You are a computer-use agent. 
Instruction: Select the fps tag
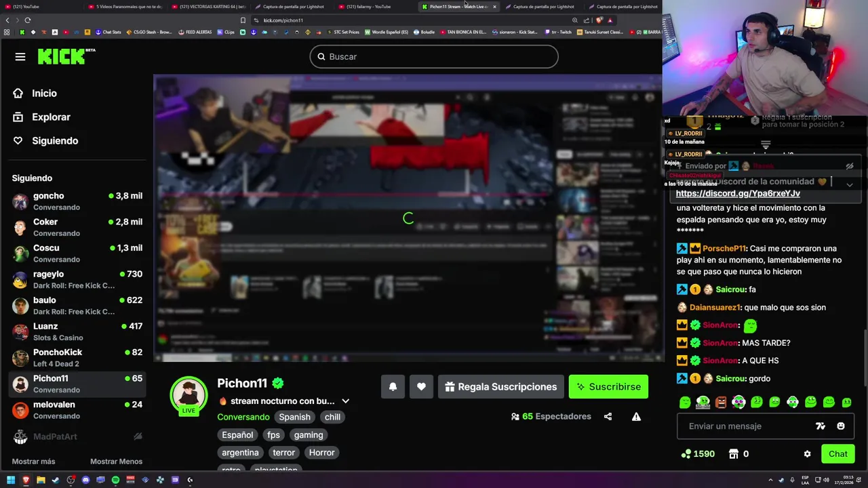coord(273,435)
